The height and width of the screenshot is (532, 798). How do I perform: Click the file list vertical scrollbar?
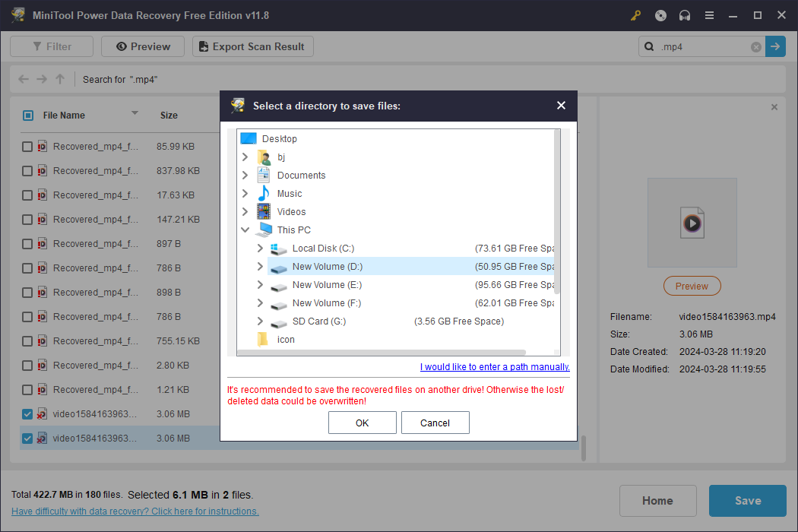[x=583, y=448]
